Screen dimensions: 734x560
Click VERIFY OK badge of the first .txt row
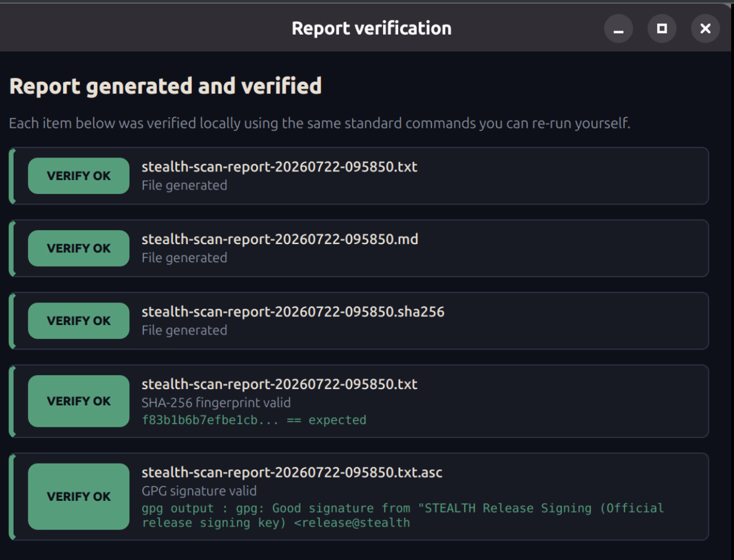[x=79, y=176]
